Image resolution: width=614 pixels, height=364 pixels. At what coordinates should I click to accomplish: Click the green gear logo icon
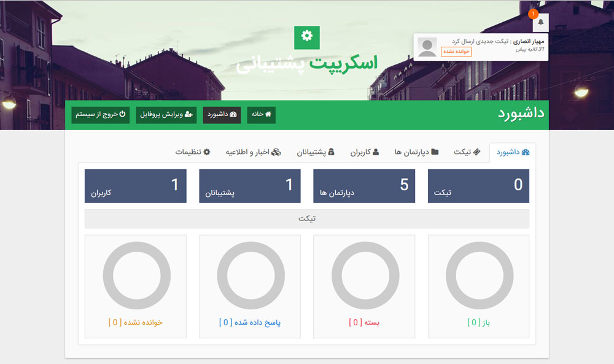(x=307, y=37)
